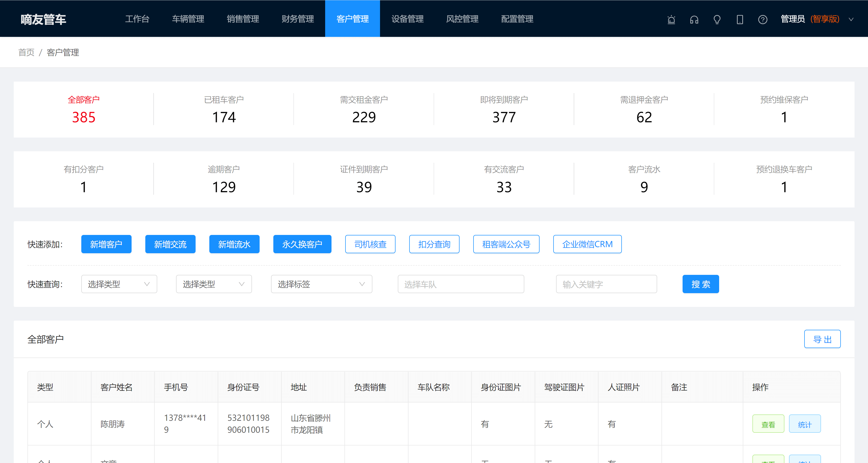Click the 输入关键字 search field
Screen dimensions: 868x463
pyautogui.click(x=606, y=284)
